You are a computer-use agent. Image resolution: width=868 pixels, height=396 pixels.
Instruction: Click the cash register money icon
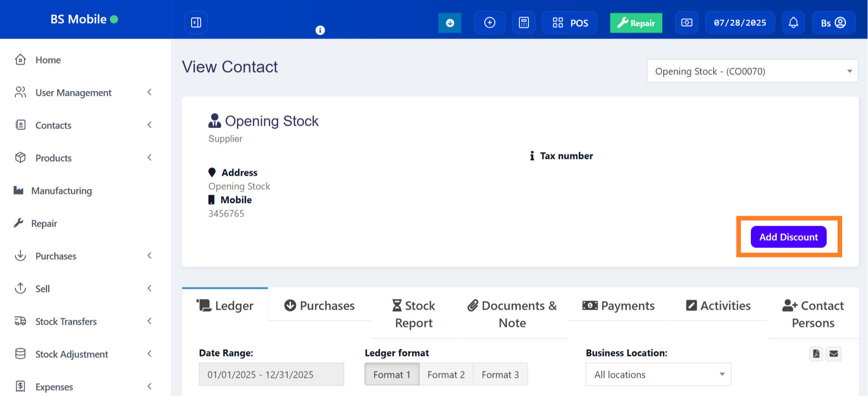[686, 23]
